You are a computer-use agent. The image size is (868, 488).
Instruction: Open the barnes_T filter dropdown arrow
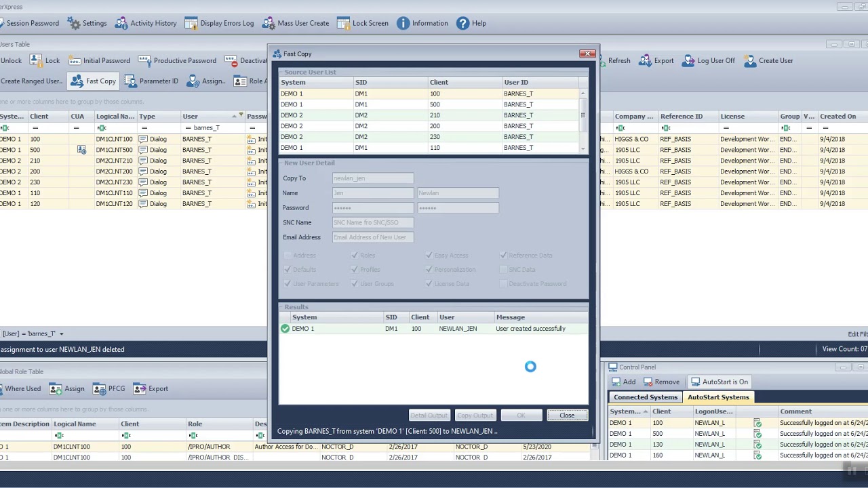(x=61, y=334)
